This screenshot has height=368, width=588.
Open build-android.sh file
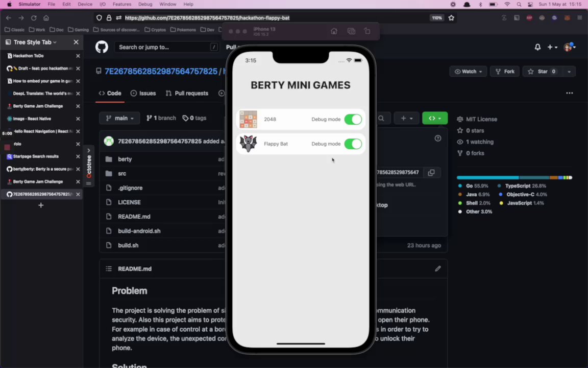(139, 231)
